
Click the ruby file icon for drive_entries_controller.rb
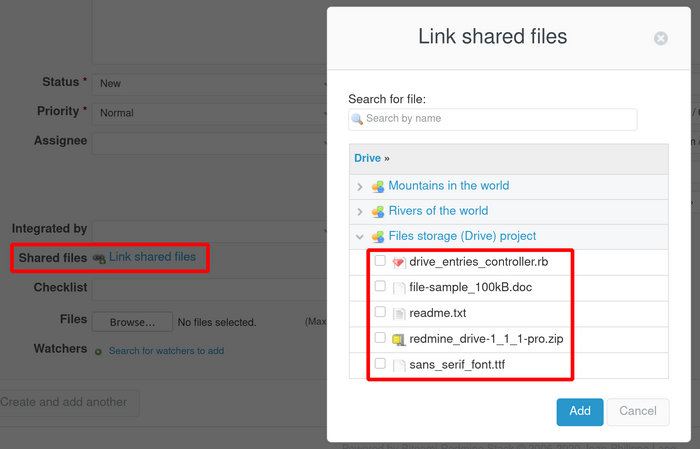[x=398, y=262]
